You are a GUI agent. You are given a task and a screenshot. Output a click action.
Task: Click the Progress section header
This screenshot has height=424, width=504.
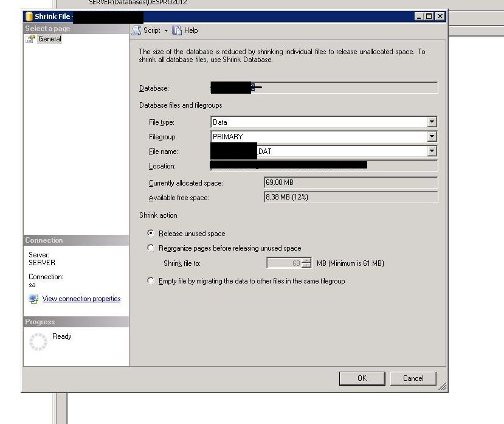[x=76, y=322]
